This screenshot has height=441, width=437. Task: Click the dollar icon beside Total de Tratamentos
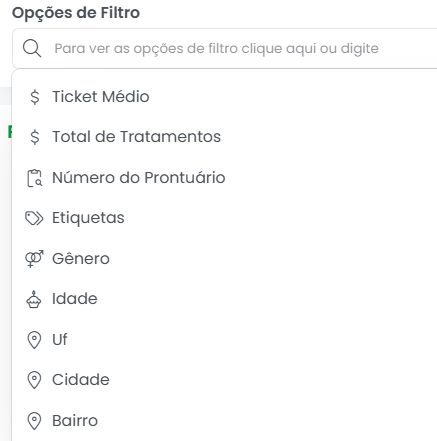[x=35, y=137]
